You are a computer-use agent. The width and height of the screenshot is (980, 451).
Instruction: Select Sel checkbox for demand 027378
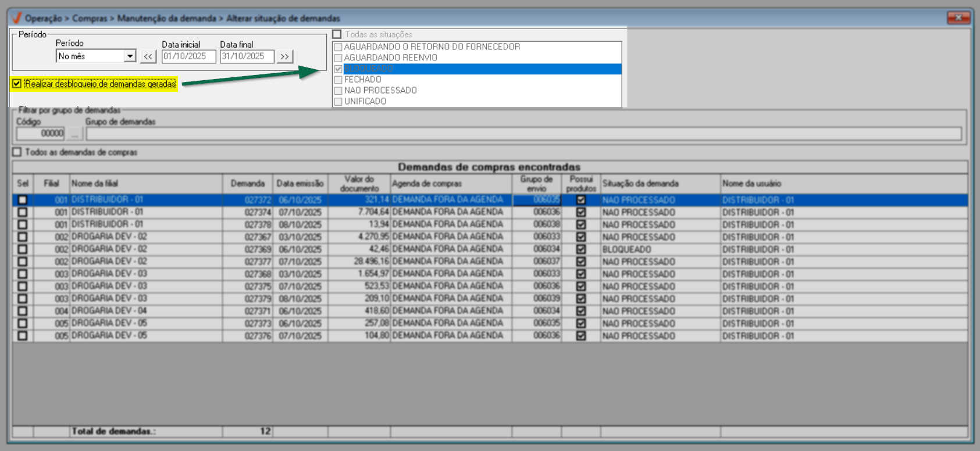(x=23, y=224)
